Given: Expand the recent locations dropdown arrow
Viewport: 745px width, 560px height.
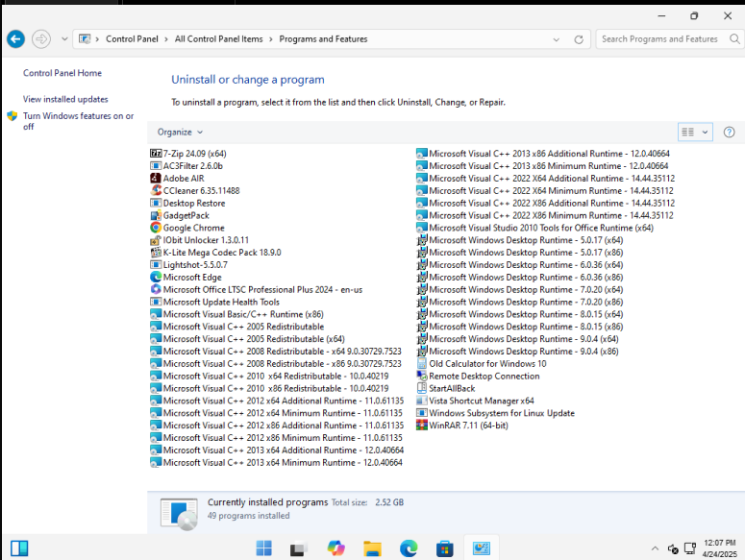Looking at the screenshot, I should 64,39.
